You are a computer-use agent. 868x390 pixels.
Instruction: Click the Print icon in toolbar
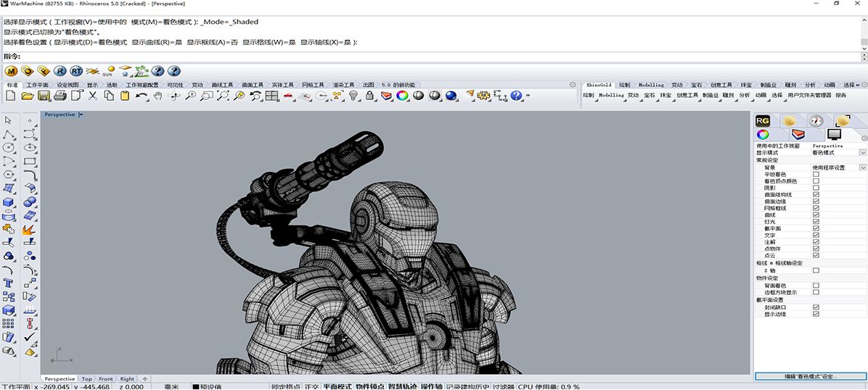(x=60, y=96)
